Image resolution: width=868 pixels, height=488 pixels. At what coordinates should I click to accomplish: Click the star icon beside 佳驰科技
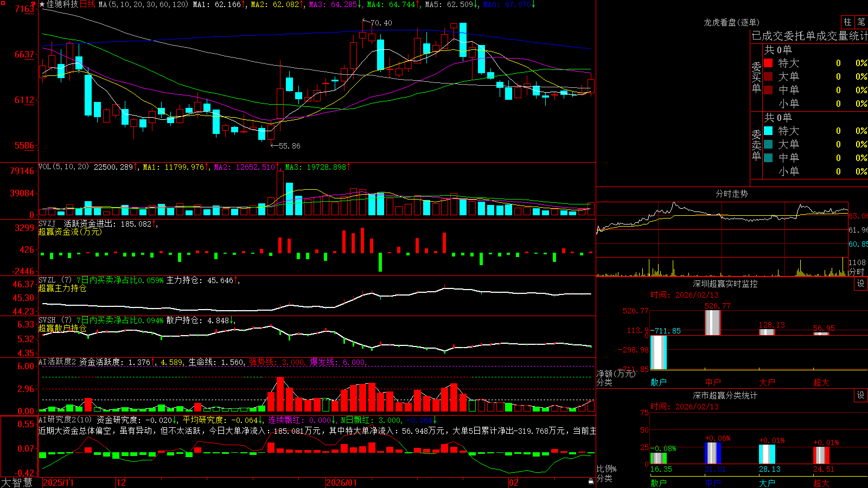(x=42, y=4)
